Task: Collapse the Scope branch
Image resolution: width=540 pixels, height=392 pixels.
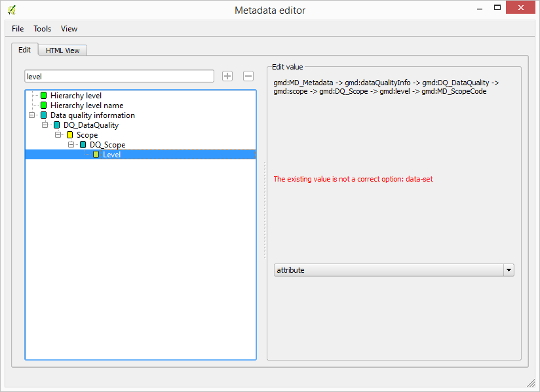Action: coord(58,135)
